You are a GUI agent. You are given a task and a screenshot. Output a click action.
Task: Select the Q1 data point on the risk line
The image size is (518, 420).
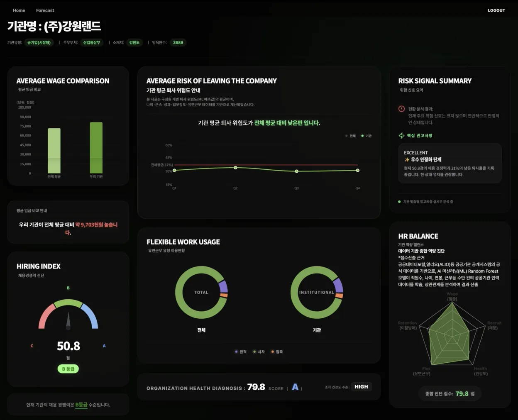(174, 170)
